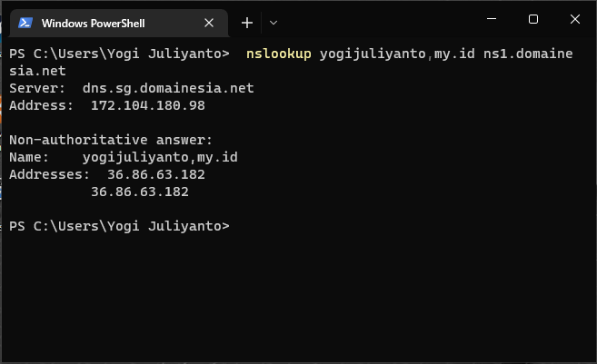The image size is (597, 364).
Task: Expand the new tab profile dropdown chevron
Action: [x=274, y=23]
